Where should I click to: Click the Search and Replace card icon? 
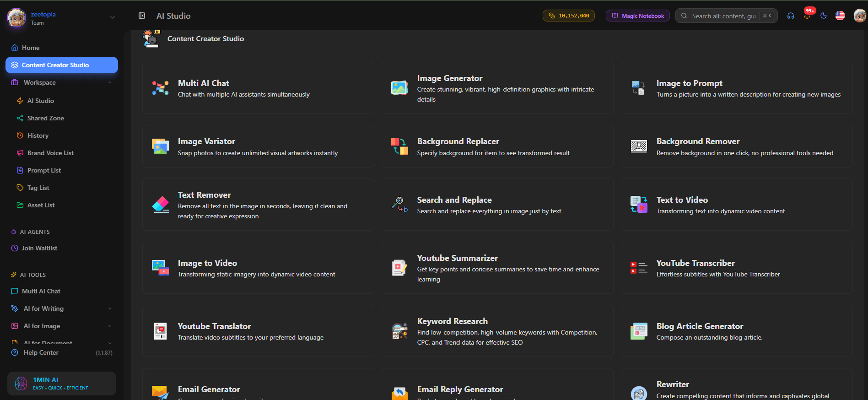pos(399,205)
